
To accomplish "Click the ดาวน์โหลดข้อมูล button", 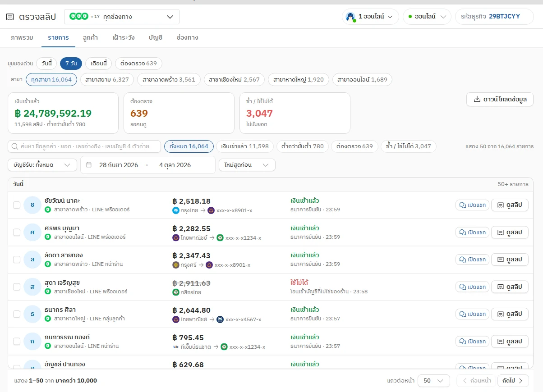I will click(500, 100).
